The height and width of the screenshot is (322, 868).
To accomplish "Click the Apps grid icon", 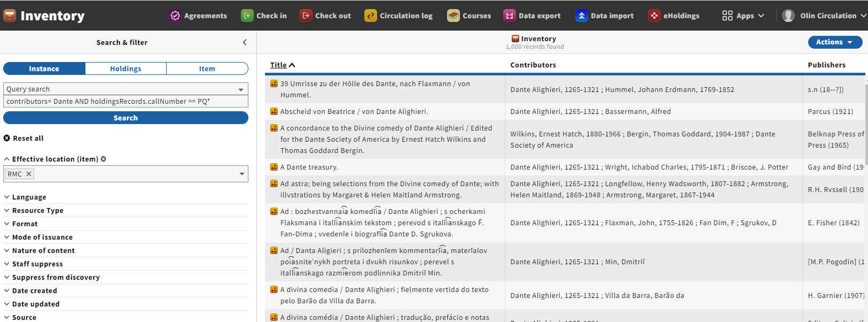I will click(x=728, y=16).
